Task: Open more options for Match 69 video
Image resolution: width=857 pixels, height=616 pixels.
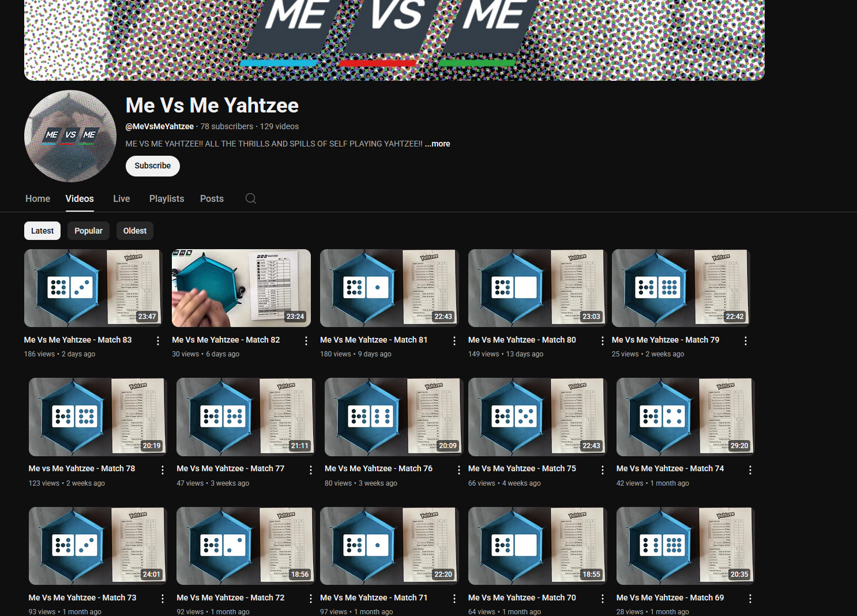Action: 750,599
